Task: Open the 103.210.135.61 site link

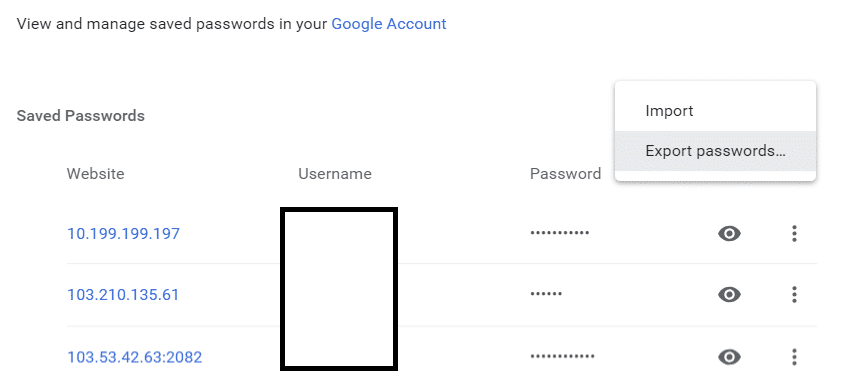Action: point(123,295)
